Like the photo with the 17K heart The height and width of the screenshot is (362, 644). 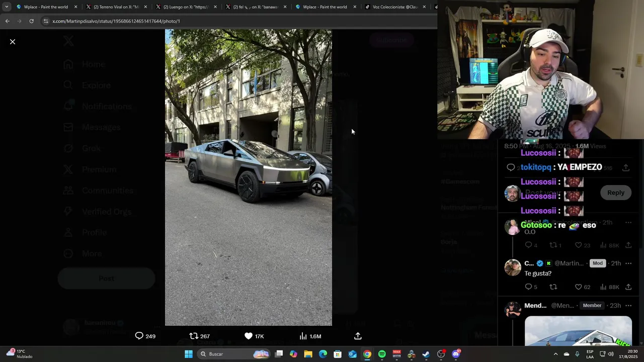(x=249, y=336)
